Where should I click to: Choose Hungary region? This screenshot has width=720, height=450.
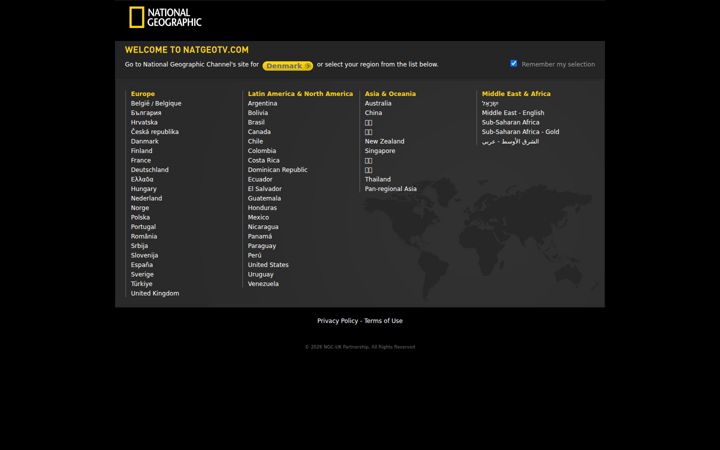(143, 189)
